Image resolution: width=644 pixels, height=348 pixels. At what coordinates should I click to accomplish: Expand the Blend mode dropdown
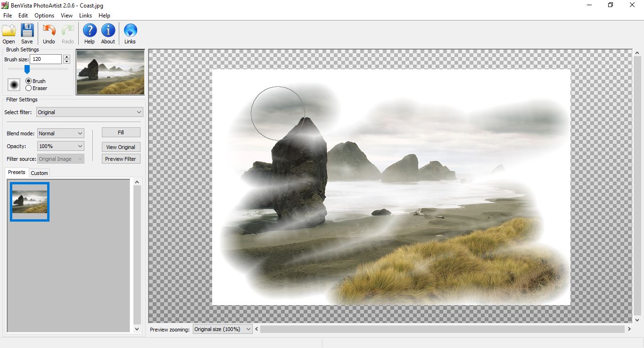(61, 133)
